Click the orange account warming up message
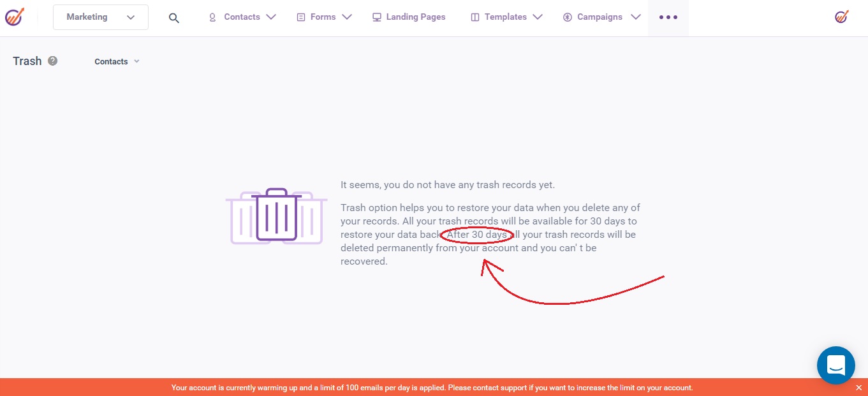The height and width of the screenshot is (396, 868). point(432,388)
